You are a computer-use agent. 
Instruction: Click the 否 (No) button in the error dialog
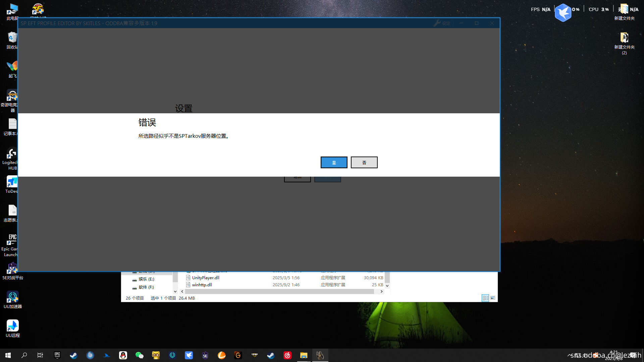pyautogui.click(x=364, y=163)
